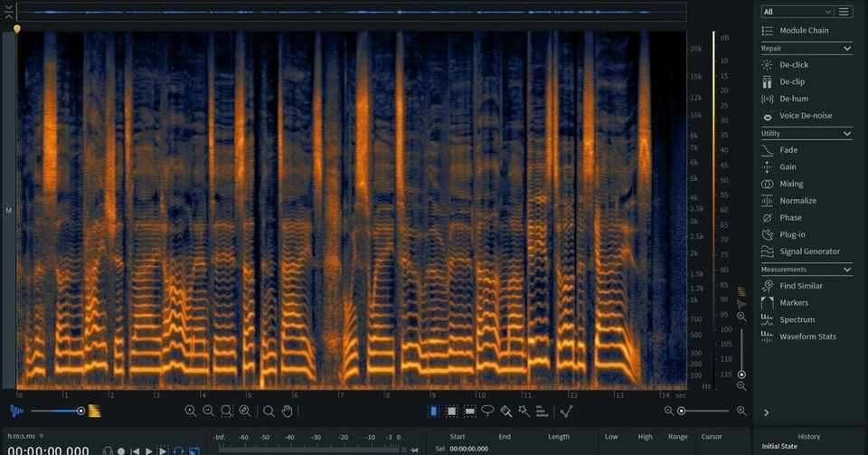
Task: Expand the side panel chevron arrow
Action: (x=766, y=412)
